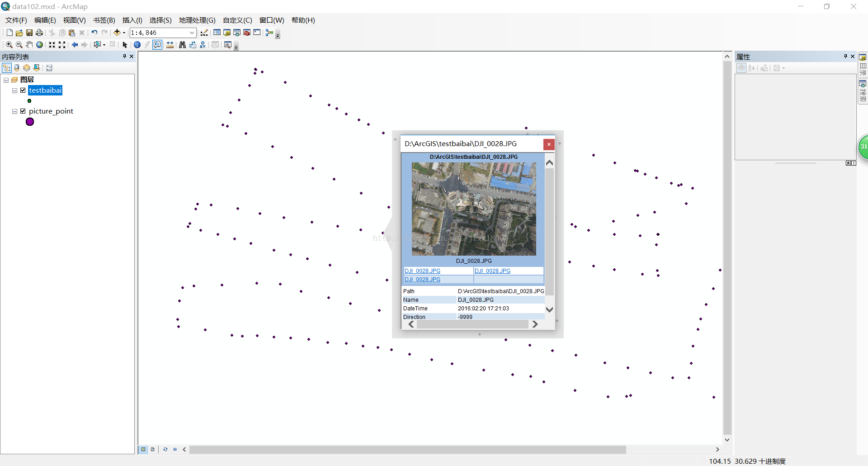Switch TOC to List By Source
Screen dimensions: 868x466
click(x=17, y=68)
